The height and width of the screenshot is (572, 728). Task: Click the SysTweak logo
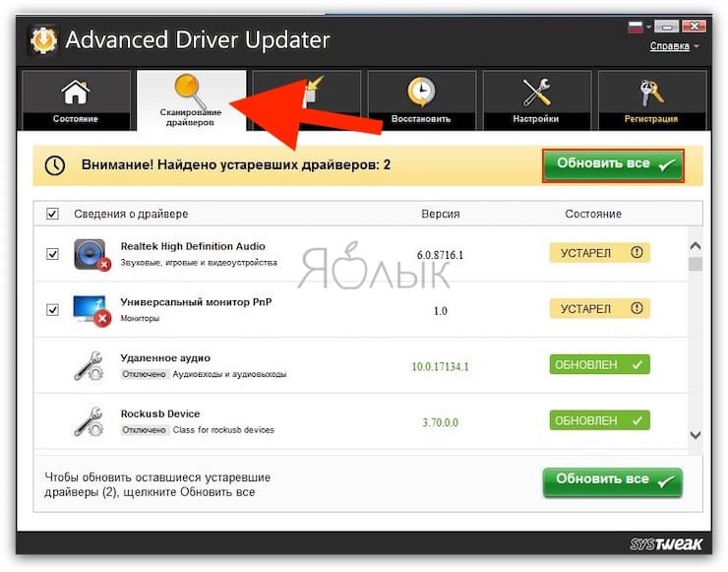pos(666,543)
